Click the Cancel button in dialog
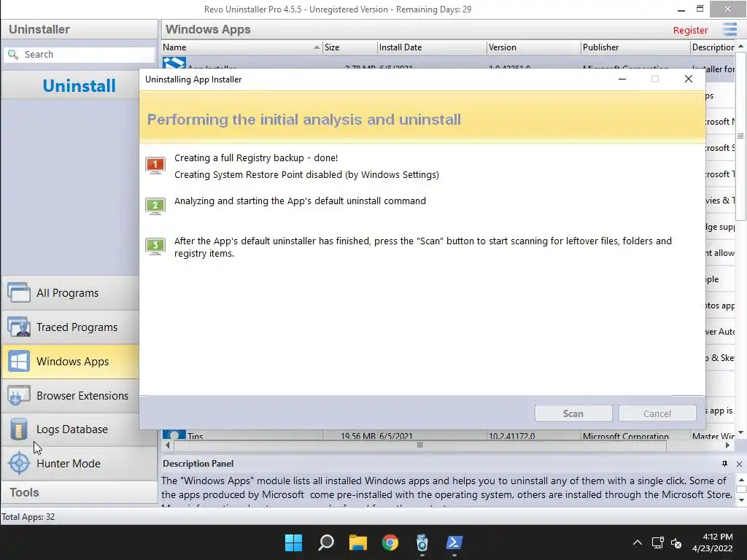This screenshot has width=747, height=560. point(657,413)
